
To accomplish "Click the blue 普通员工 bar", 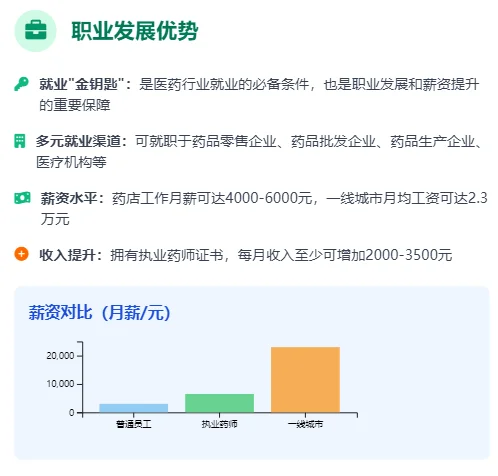I will pyautogui.click(x=134, y=408).
